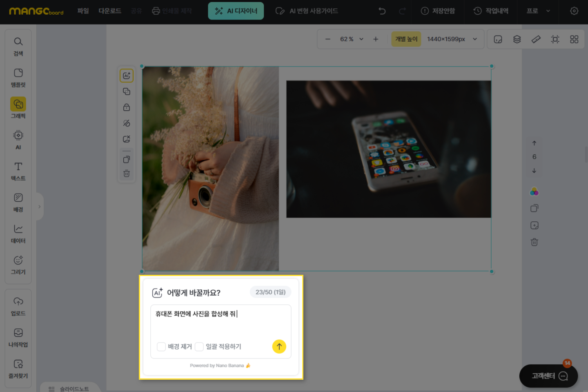Open the 업로드 upload panel
The width and height of the screenshot is (588, 392).
tap(18, 306)
